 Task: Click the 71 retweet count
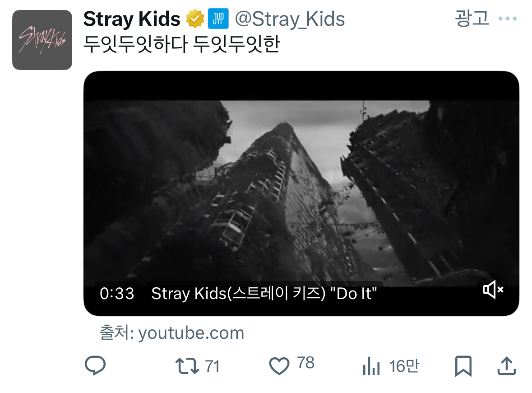click(213, 366)
